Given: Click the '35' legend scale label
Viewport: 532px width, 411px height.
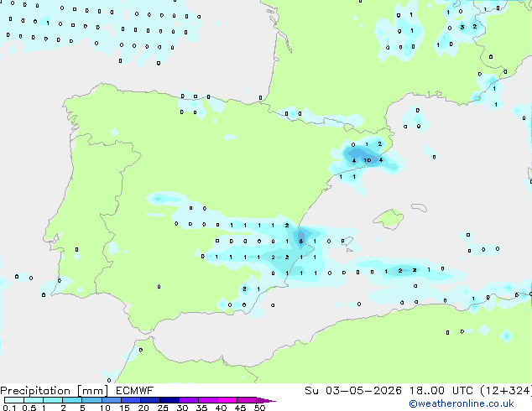Looking at the screenshot, I should coord(201,408).
